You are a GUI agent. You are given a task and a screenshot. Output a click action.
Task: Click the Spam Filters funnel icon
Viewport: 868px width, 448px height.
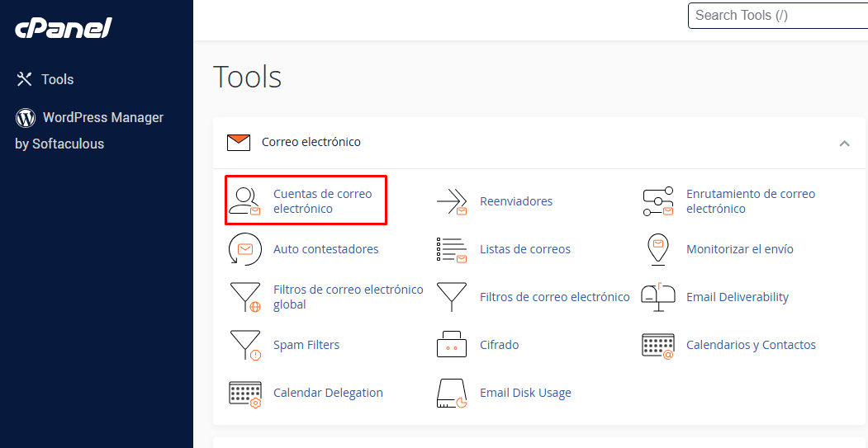244,345
